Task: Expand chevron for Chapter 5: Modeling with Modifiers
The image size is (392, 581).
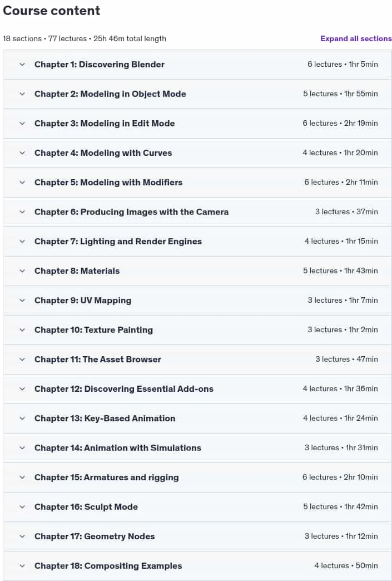Action: tap(22, 183)
